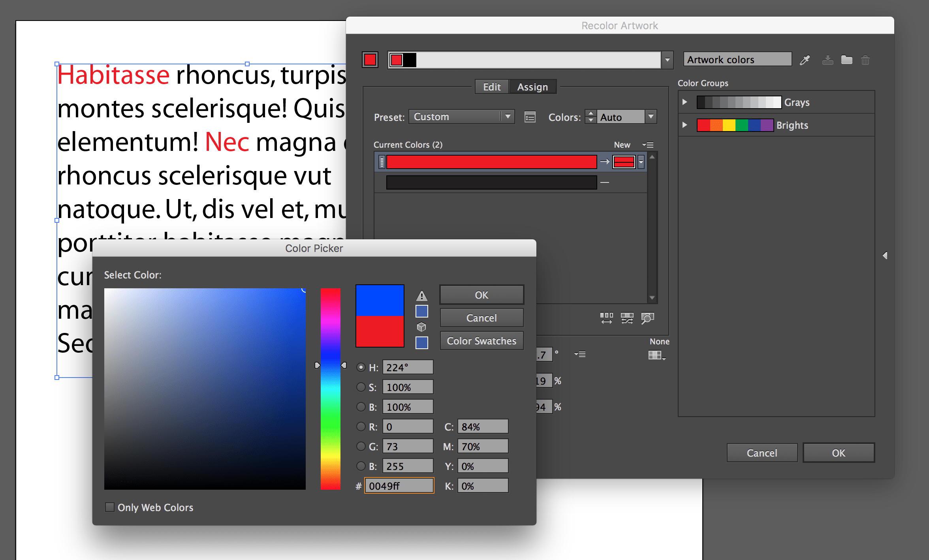Screen dimensions: 929x560
Task: Click the randomly change color order icon
Action: pos(627,318)
